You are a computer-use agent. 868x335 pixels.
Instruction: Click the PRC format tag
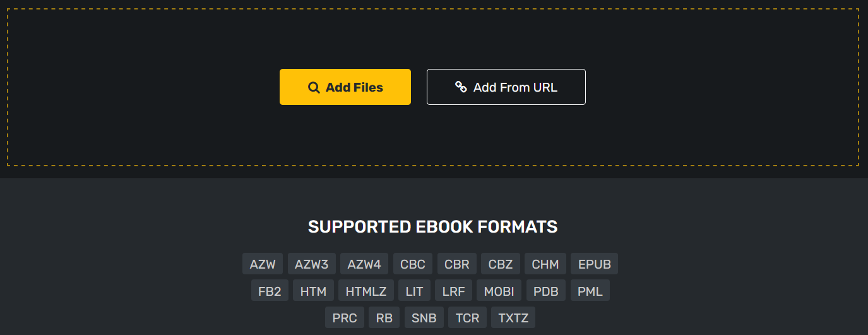(x=345, y=317)
